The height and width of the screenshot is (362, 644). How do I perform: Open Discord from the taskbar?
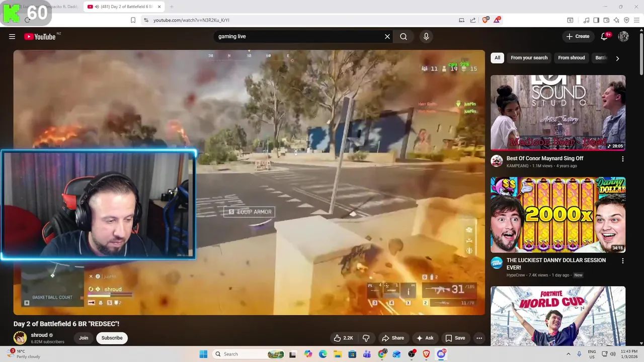coord(441,354)
